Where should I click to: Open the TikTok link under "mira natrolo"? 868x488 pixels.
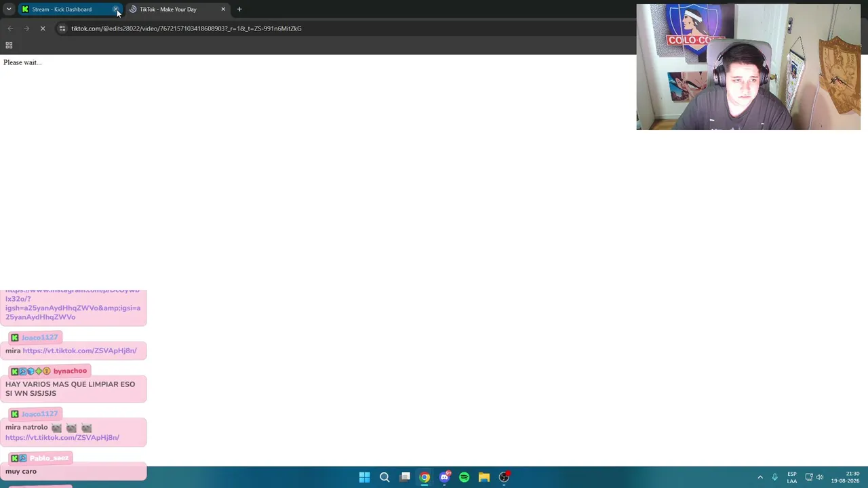pyautogui.click(x=62, y=437)
